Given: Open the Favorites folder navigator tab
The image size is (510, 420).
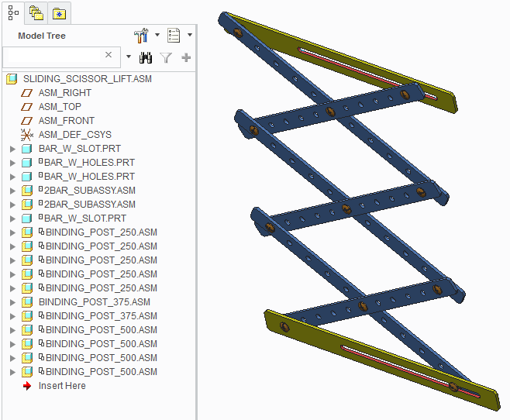Looking at the screenshot, I should (59, 14).
